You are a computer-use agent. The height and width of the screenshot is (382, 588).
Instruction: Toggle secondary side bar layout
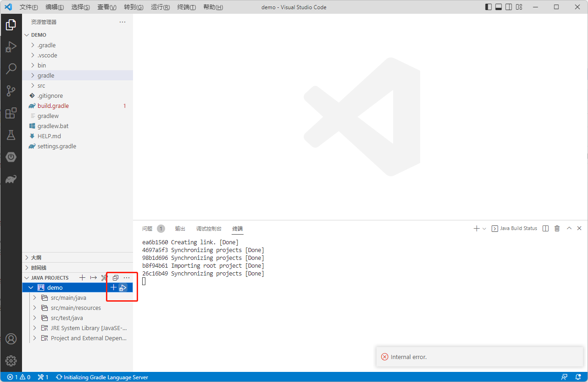tap(509, 7)
